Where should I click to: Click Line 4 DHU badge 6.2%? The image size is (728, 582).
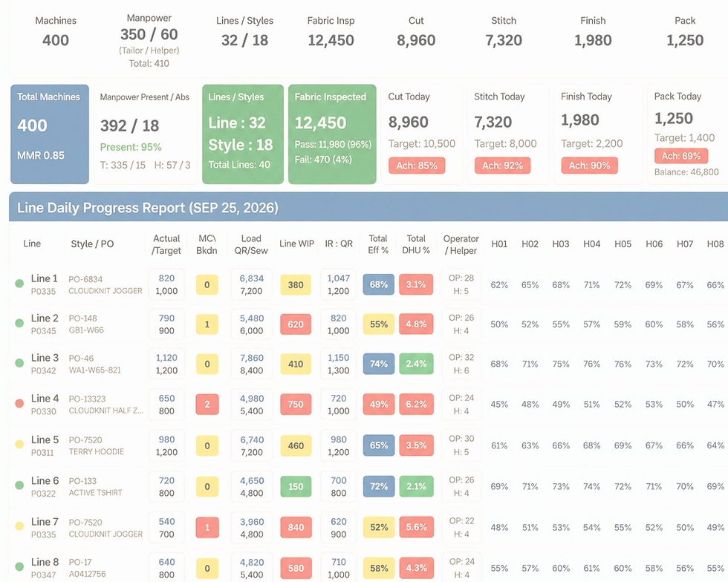coord(416,404)
